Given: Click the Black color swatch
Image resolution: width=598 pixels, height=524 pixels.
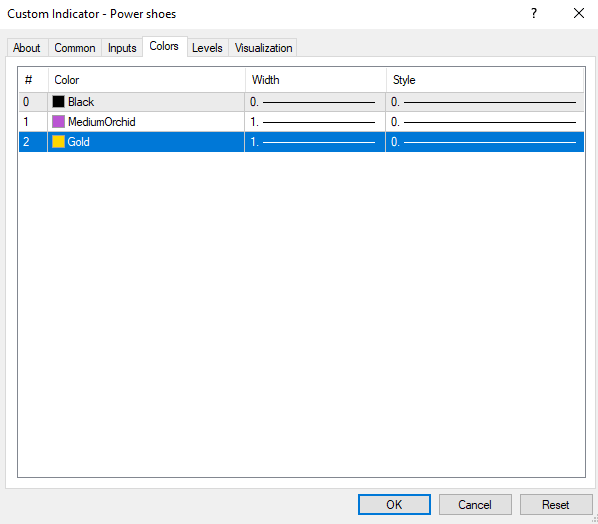Looking at the screenshot, I should (x=58, y=102).
